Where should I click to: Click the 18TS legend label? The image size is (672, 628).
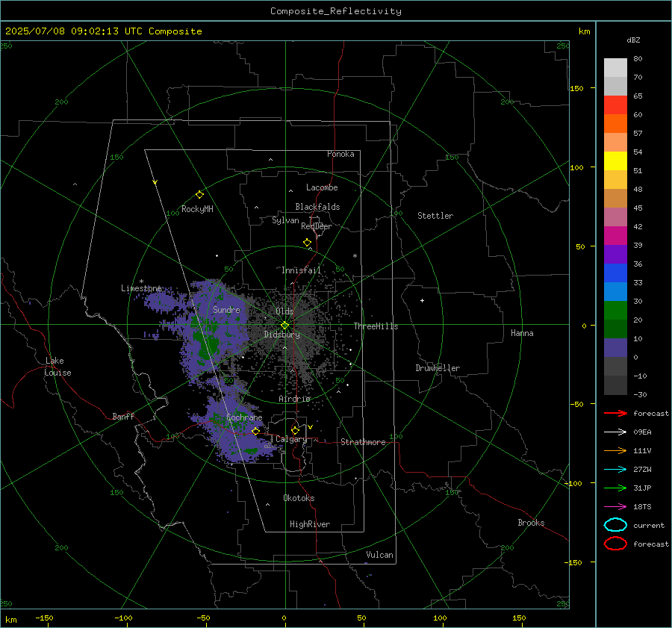(642, 507)
